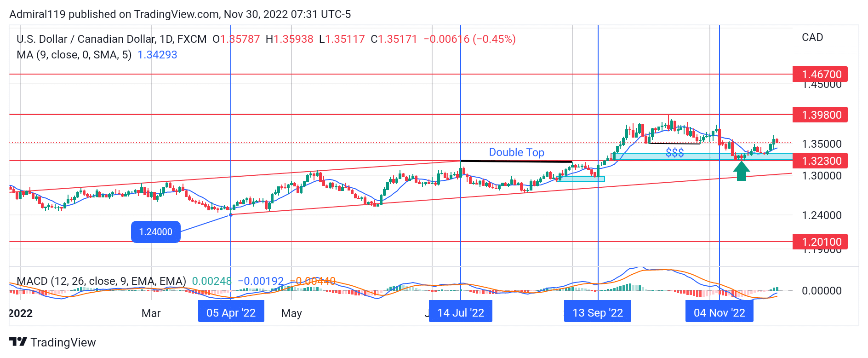This screenshot has height=358, width=868.
Task: Click the open value O1.35787
Action: [x=236, y=39]
